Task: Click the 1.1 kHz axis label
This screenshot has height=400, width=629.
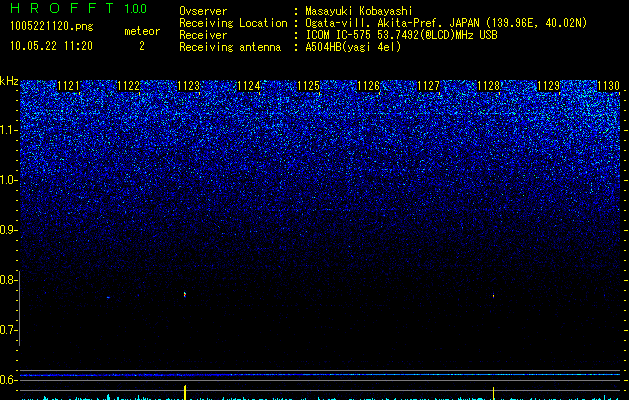Action: 8,130
